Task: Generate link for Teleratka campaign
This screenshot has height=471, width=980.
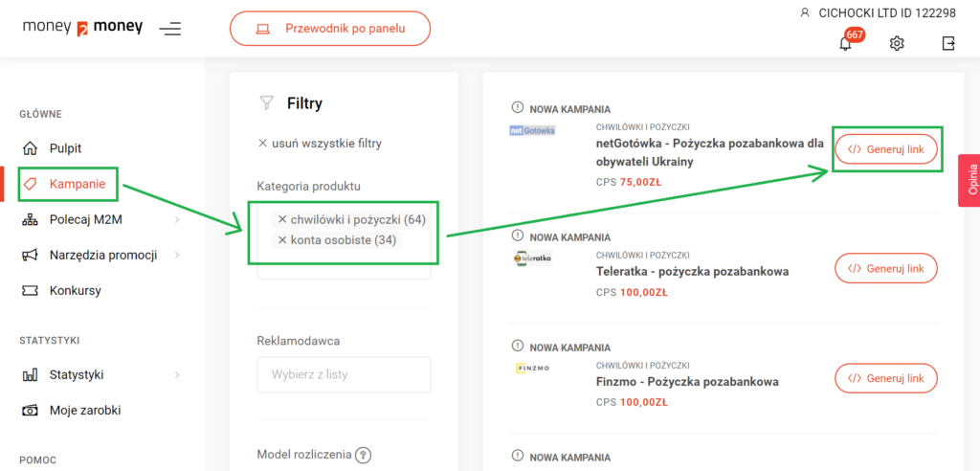Action: click(886, 268)
